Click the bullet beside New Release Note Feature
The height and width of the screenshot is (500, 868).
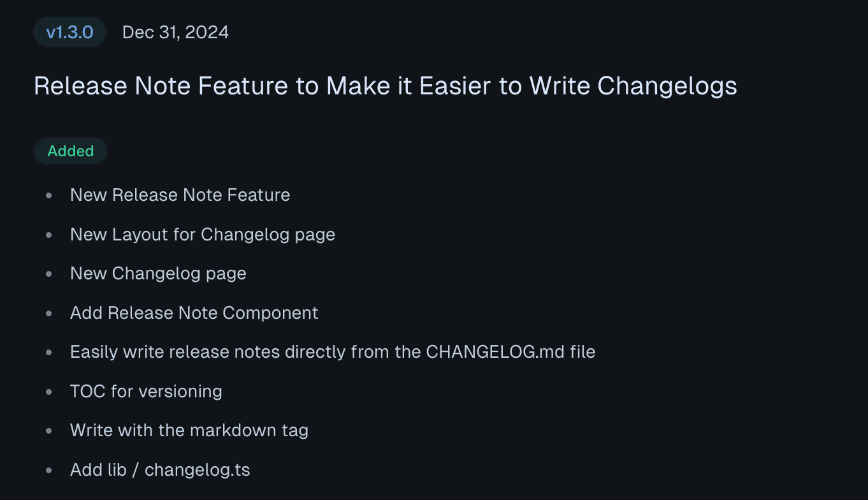click(x=49, y=196)
